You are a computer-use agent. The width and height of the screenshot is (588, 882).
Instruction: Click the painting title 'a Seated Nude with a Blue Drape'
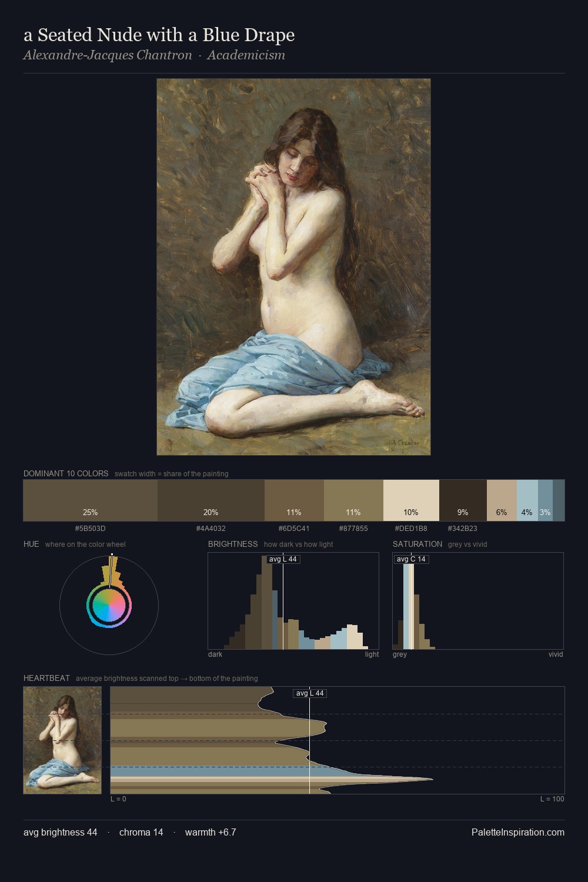click(159, 35)
